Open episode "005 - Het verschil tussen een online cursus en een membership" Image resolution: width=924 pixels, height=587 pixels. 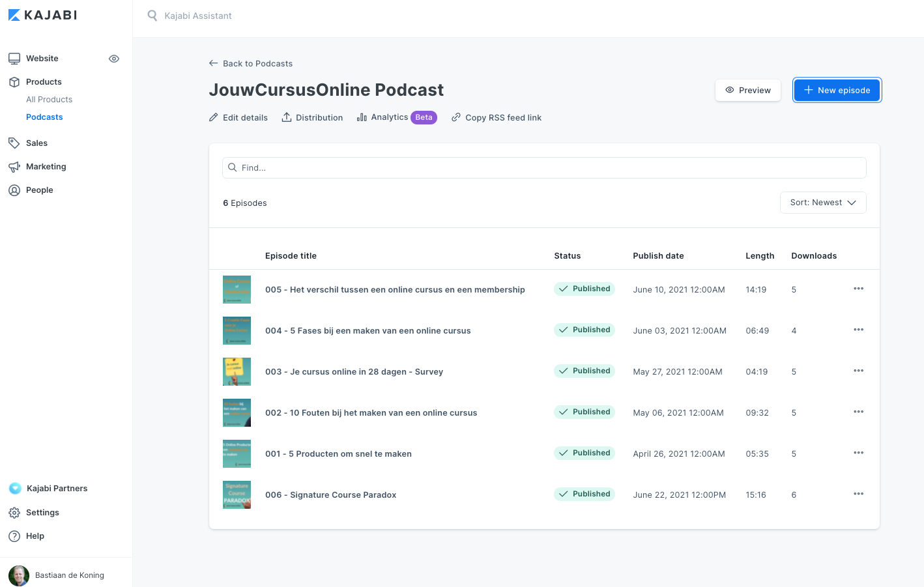(x=395, y=289)
